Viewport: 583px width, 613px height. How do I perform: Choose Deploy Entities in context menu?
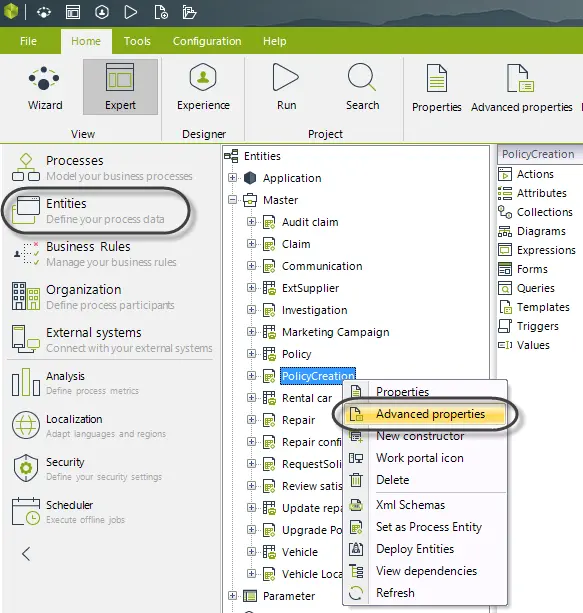coord(425,549)
